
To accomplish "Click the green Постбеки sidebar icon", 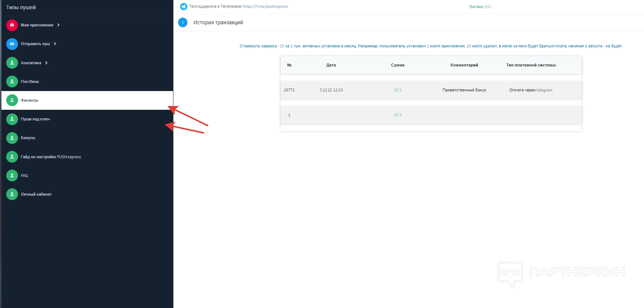I will pos(12,81).
